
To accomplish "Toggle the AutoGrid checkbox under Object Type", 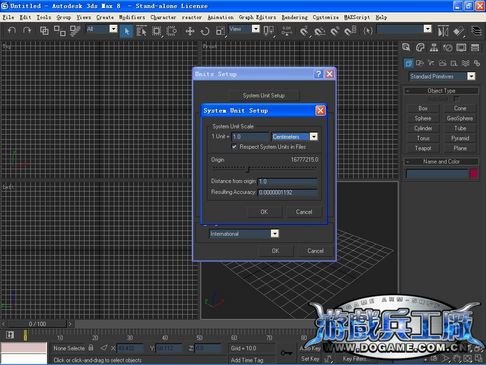I will 457,99.
